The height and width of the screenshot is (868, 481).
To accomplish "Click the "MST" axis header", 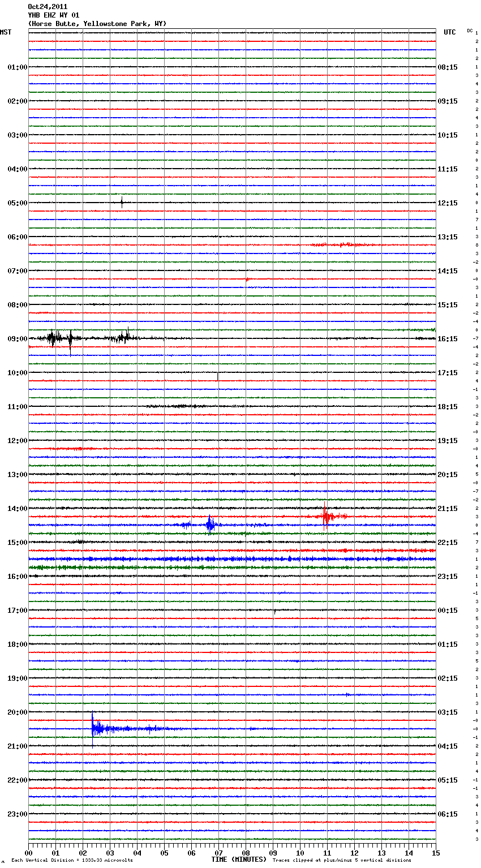I will (6, 32).
